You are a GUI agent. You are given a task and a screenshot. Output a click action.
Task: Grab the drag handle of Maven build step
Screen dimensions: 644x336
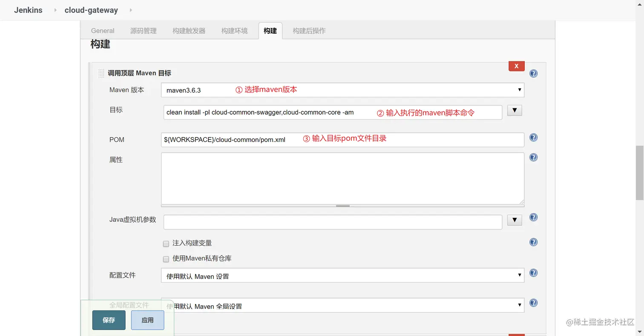pos(101,73)
